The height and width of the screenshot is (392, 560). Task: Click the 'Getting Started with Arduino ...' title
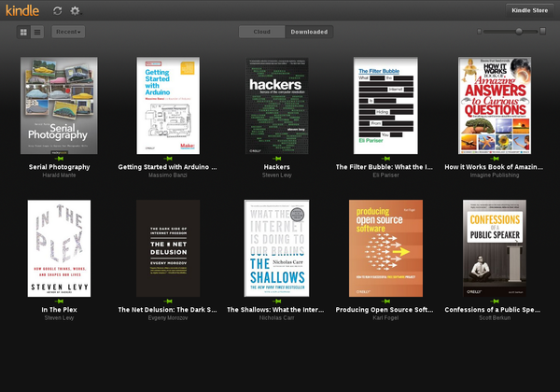point(167,167)
